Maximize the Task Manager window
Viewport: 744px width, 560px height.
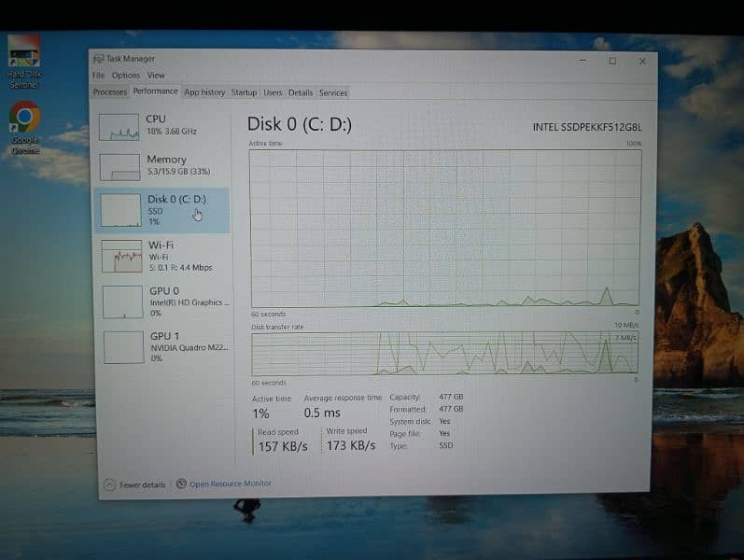[x=612, y=61]
